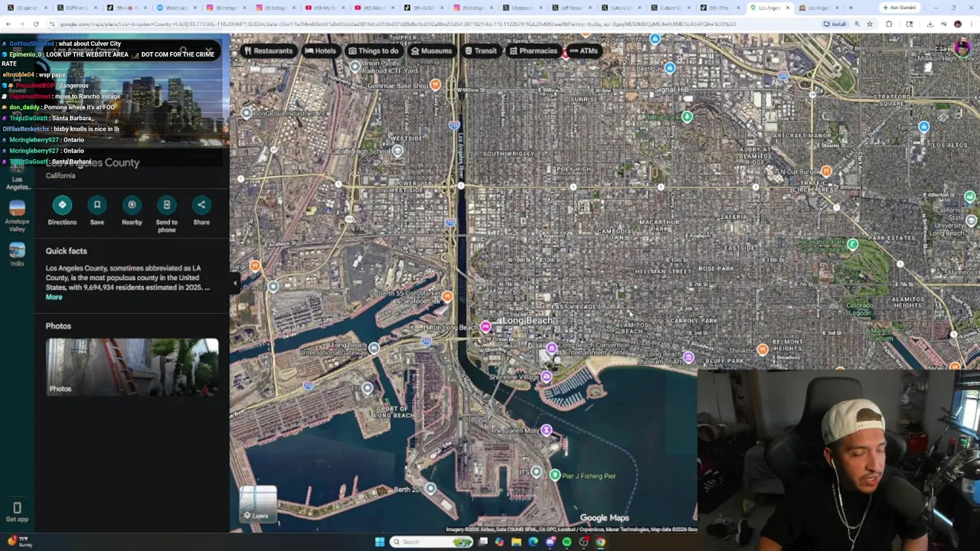Open Discord from taskbar
Viewport: 980px width, 551px height.
point(550,542)
